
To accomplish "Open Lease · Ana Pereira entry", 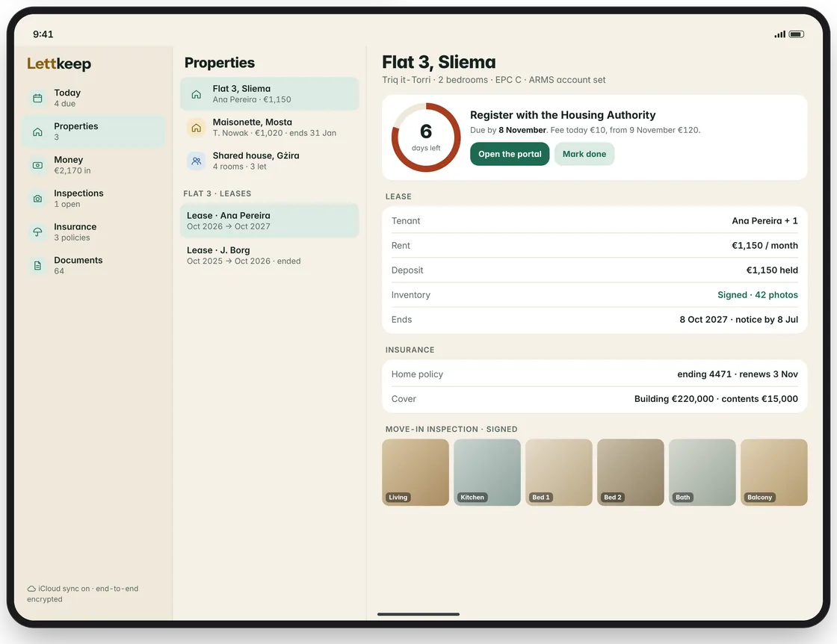I will tap(270, 221).
